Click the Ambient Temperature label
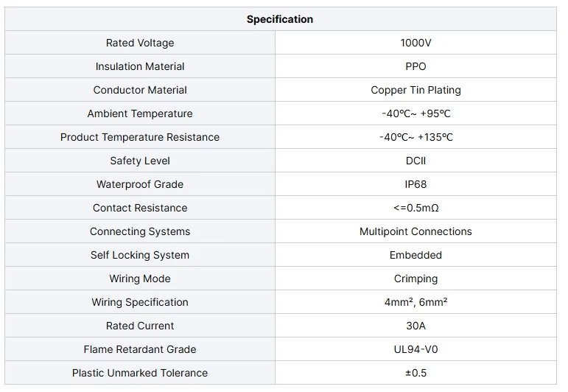The image size is (568, 392). [x=140, y=113]
